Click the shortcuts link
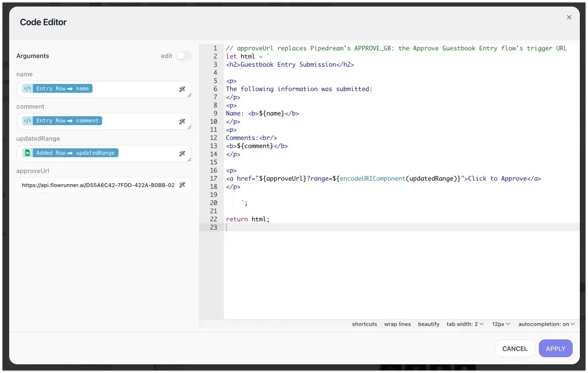 [364, 324]
